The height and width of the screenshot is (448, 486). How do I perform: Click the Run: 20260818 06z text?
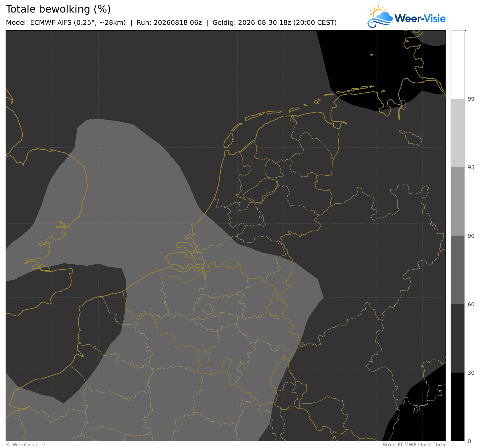(x=169, y=23)
